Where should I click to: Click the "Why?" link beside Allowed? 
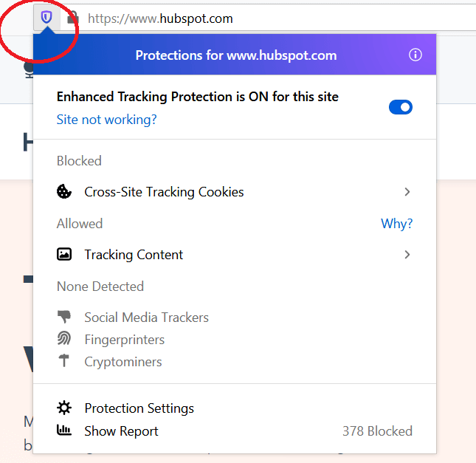[x=396, y=224]
